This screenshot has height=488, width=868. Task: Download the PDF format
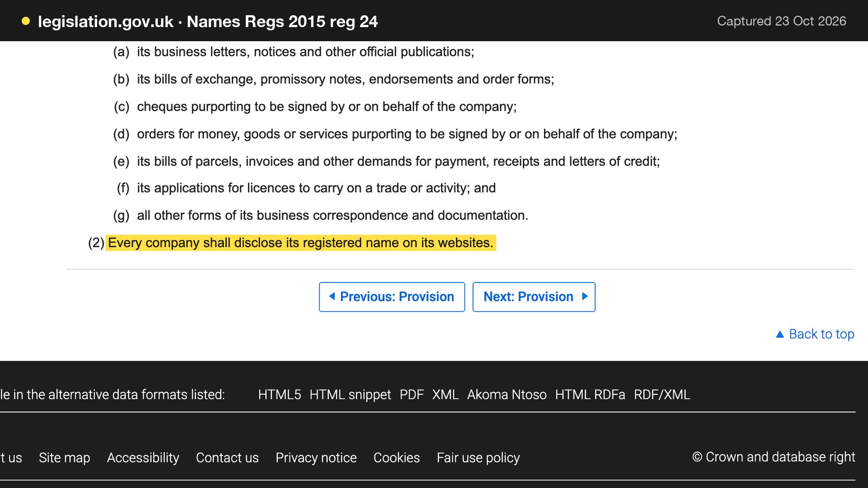tap(411, 395)
